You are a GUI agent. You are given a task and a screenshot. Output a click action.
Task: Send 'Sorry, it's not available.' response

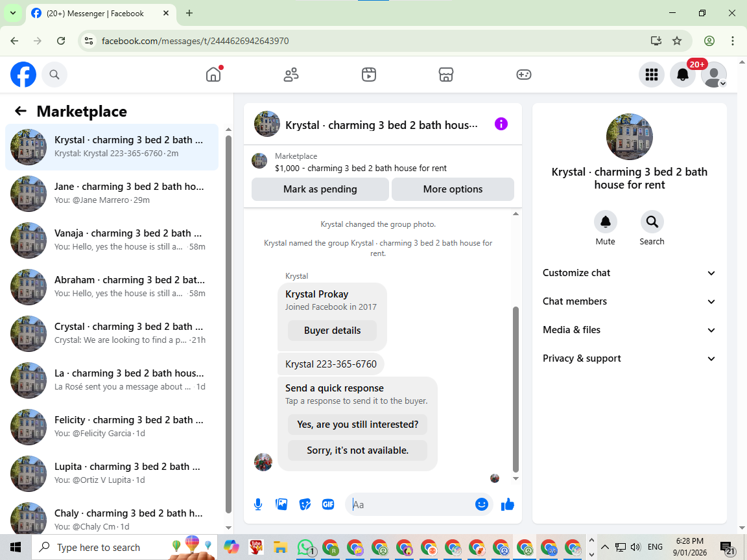pyautogui.click(x=357, y=450)
